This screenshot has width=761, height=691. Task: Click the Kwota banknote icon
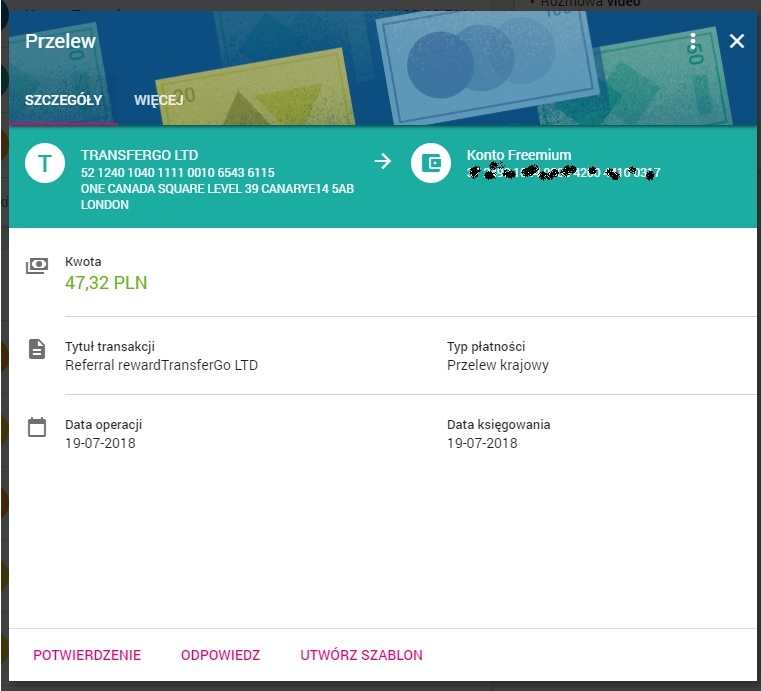[37, 265]
